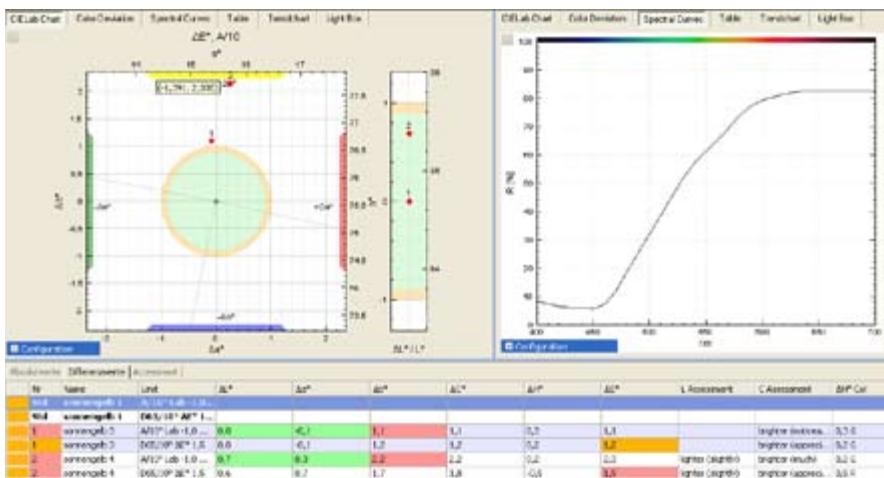Image resolution: width=884 pixels, height=478 pixels.
Task: Toggle the Configuration checkbox under the spectral curve
Action: click(509, 346)
